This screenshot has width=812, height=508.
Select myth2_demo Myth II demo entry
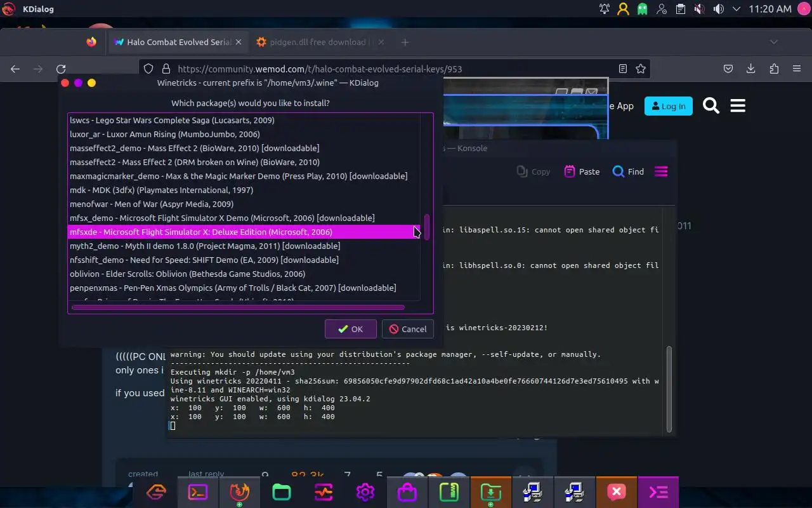[x=244, y=246]
